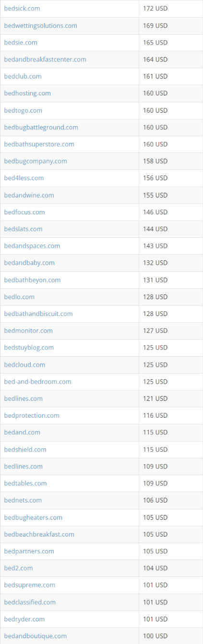Open the bedsick.com domain link

[x=22, y=9]
